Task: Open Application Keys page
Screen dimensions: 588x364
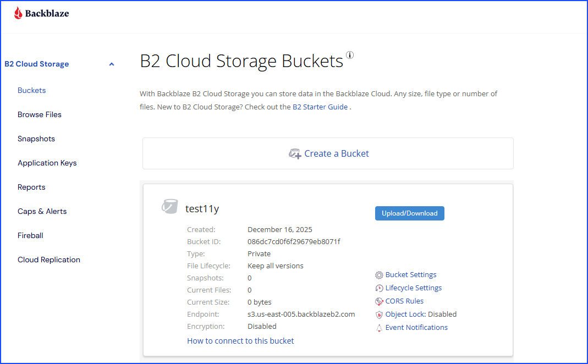Action: click(x=47, y=163)
